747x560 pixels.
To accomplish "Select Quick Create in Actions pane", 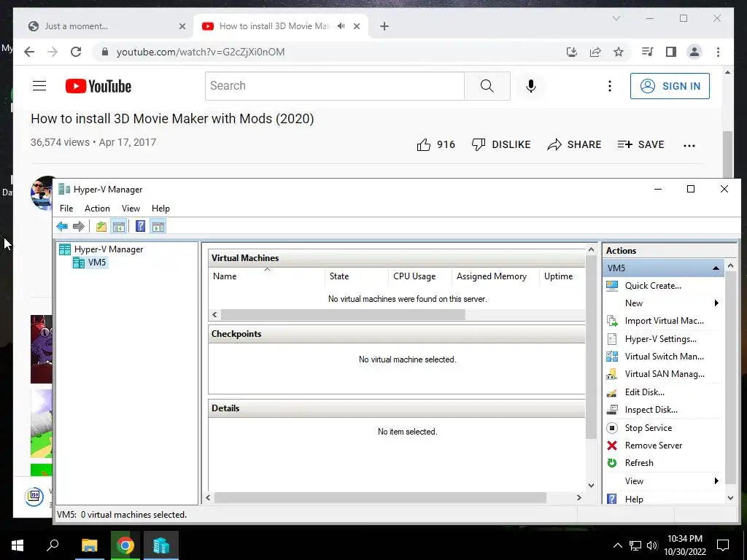I will pyautogui.click(x=653, y=286).
